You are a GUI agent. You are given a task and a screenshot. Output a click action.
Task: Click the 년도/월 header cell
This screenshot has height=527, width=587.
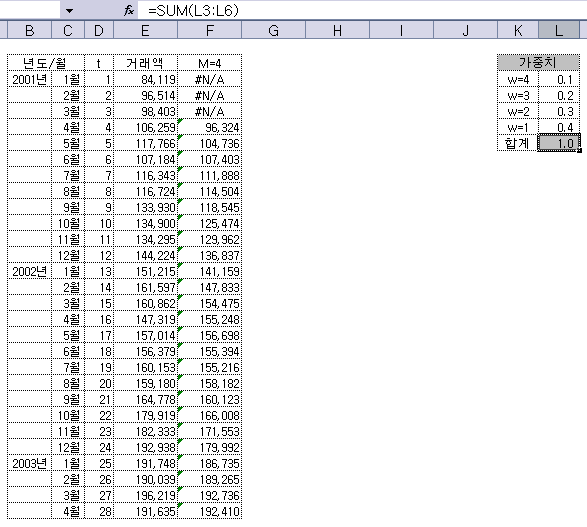click(46, 63)
